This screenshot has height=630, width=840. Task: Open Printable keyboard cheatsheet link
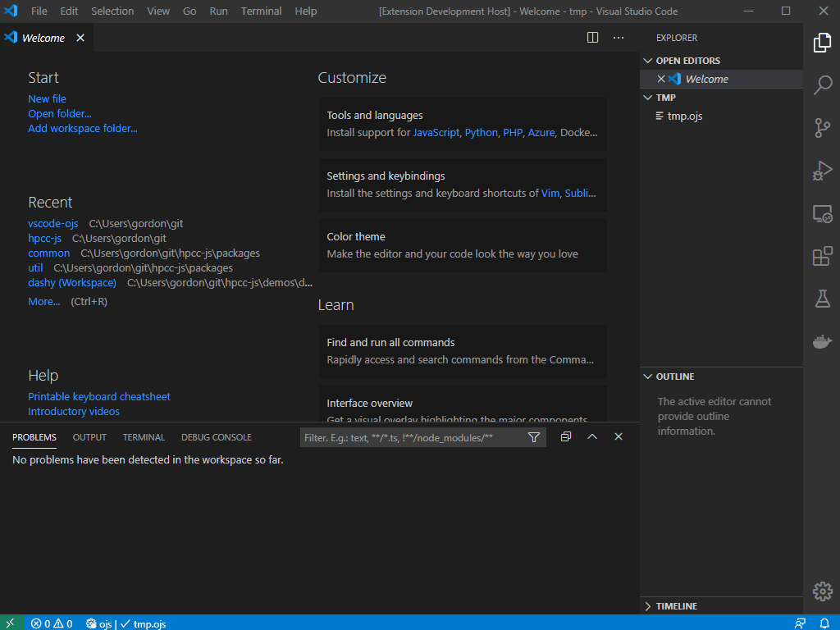tap(99, 397)
